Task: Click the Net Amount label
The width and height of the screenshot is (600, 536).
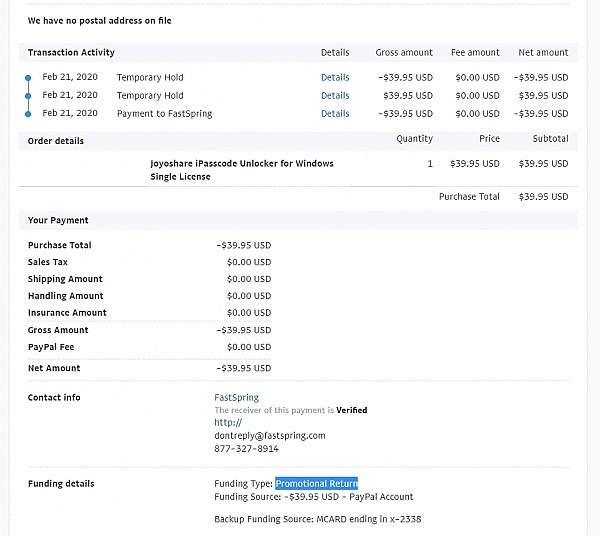Action: coord(54,368)
